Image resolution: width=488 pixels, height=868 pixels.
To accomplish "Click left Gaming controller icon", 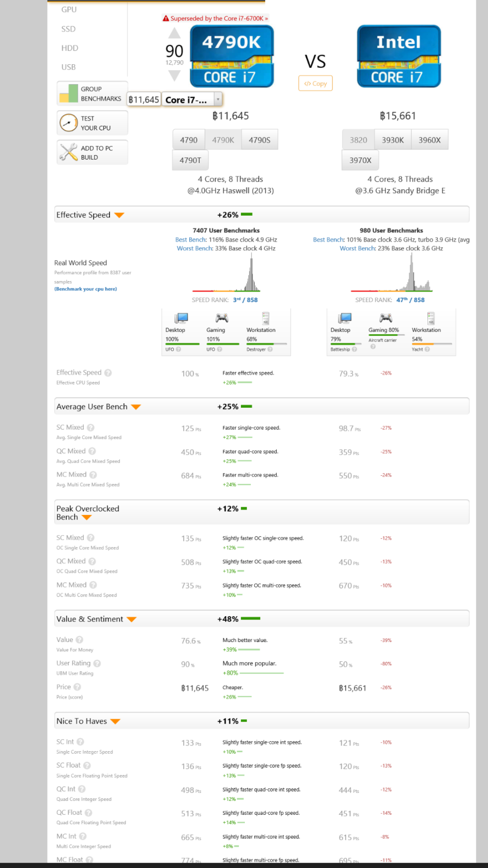I will 222,318.
